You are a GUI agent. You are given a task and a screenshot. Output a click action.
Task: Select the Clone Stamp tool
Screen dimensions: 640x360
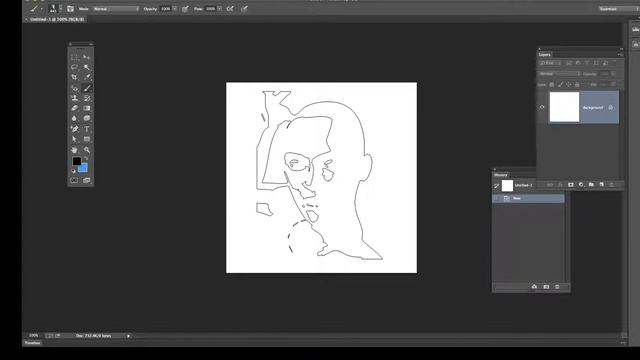point(74,98)
